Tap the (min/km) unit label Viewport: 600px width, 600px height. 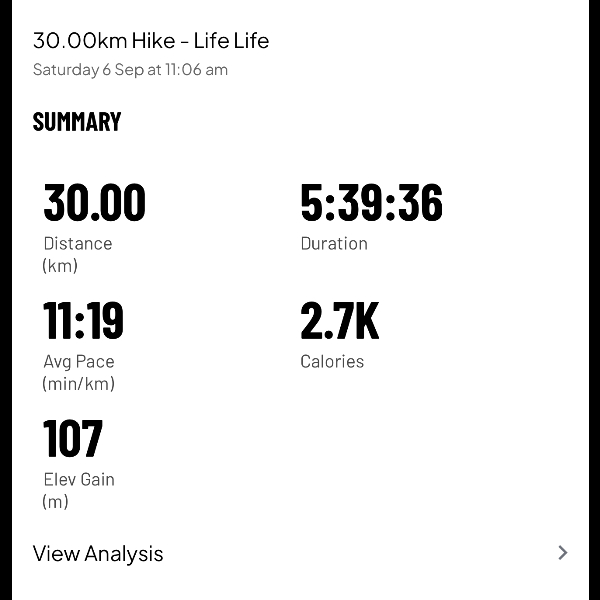coord(79,384)
